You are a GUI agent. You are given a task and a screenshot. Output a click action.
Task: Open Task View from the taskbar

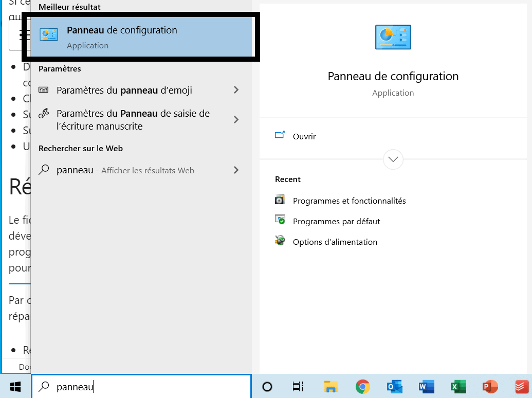coord(298,387)
